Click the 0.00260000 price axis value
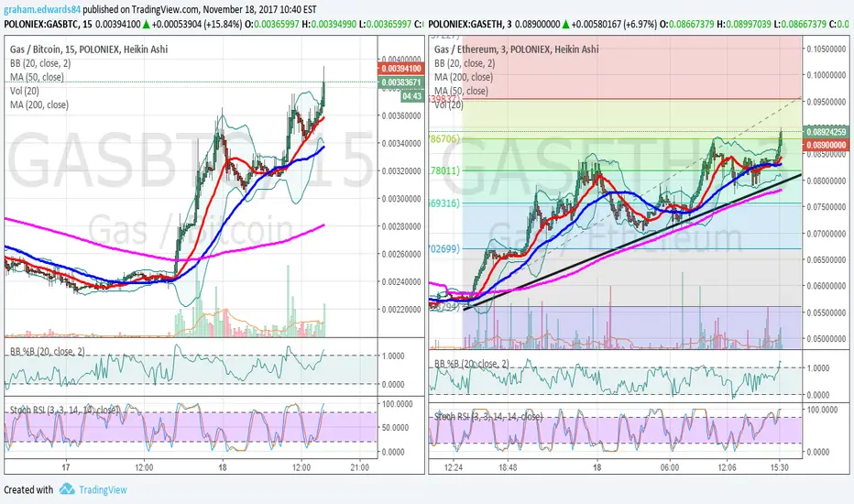The height and width of the screenshot is (504, 854). tap(401, 254)
